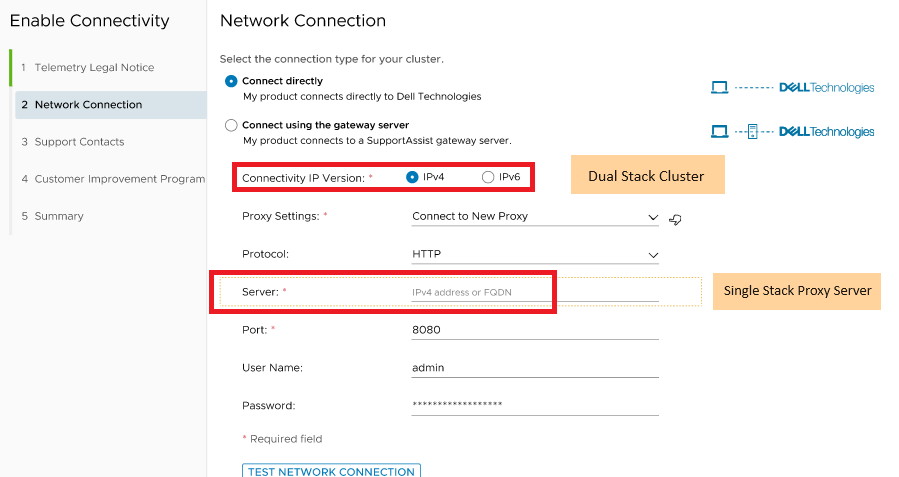Click the laptop icon for direct connection
The width and height of the screenshot is (899, 477).
click(x=720, y=88)
